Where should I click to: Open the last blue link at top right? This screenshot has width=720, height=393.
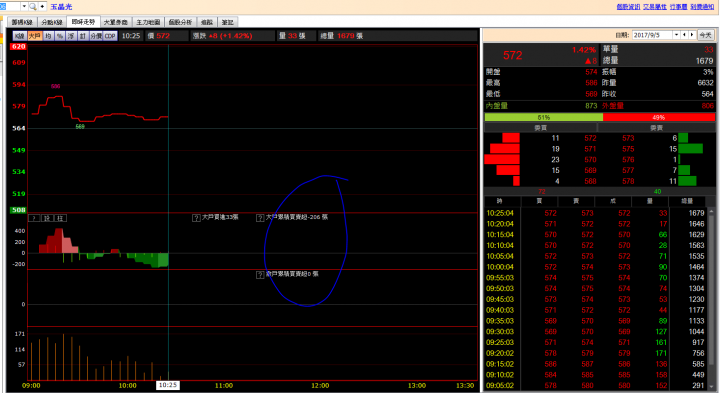coord(702,6)
